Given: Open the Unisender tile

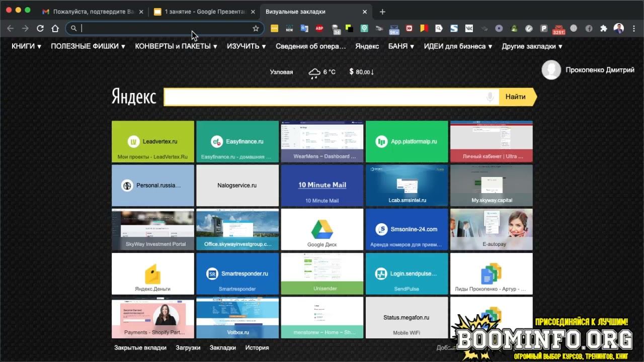Looking at the screenshot, I should (322, 274).
